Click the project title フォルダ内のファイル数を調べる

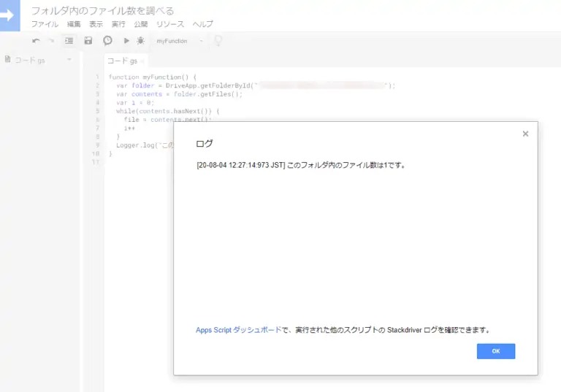point(102,10)
